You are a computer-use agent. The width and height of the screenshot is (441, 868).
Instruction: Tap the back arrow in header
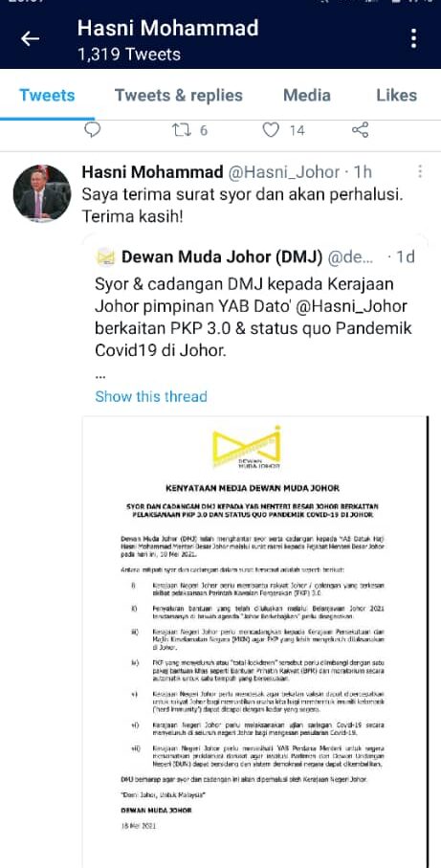click(30, 38)
